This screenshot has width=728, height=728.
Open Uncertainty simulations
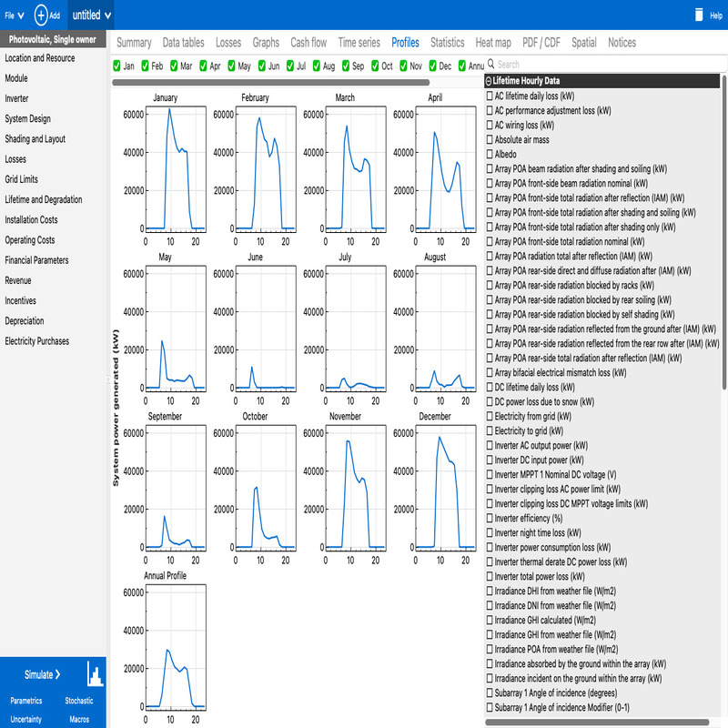[26, 719]
